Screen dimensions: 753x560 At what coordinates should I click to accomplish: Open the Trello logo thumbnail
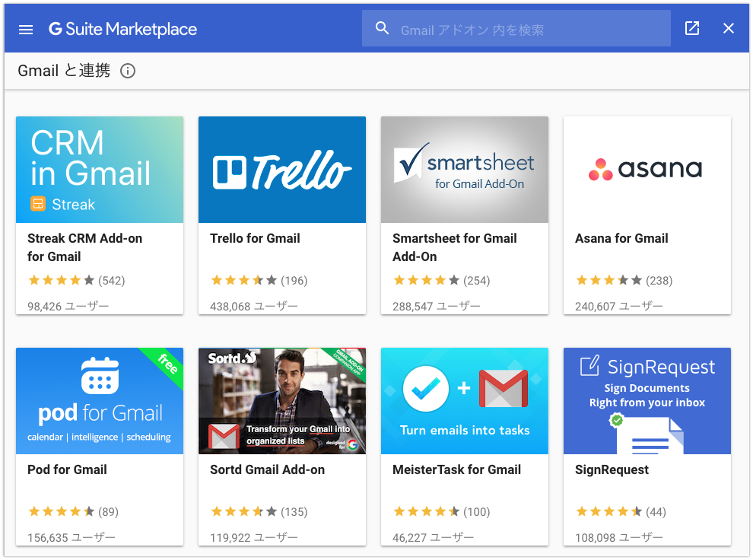(x=282, y=170)
